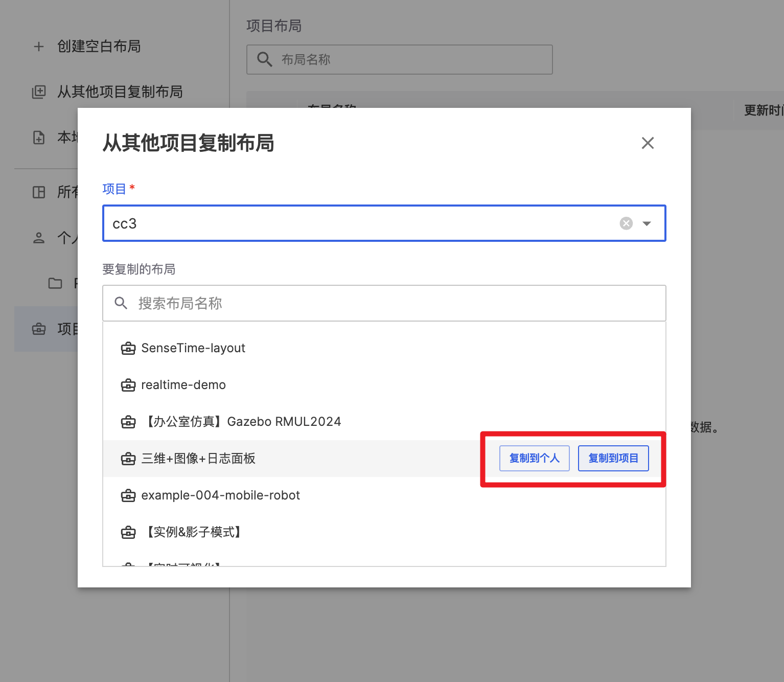This screenshot has height=682, width=784.
Task: Click the copy-from-project icon in sidebar
Action: click(39, 92)
